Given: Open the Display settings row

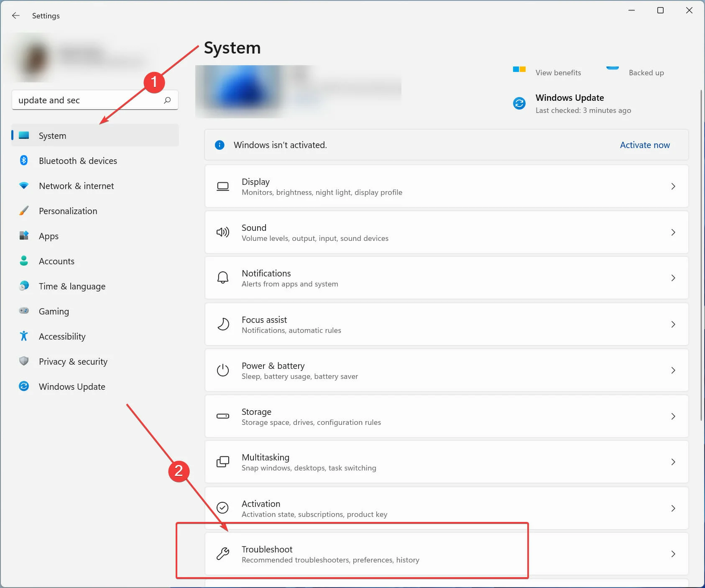Looking at the screenshot, I should click(x=447, y=186).
